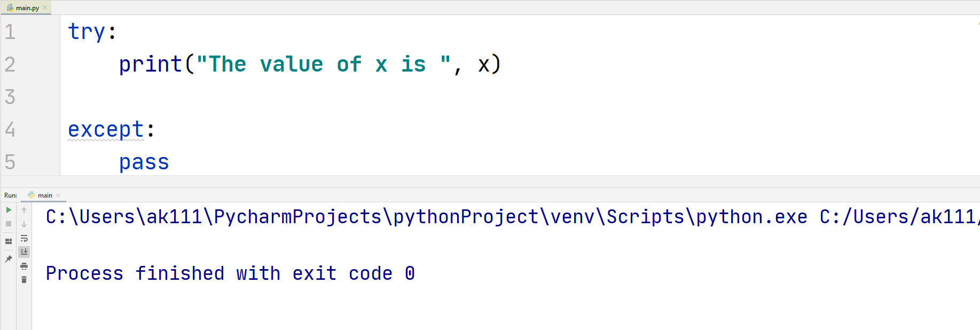The height and width of the screenshot is (330, 980).
Task: Close the main.py editor tab
Action: (45, 7)
